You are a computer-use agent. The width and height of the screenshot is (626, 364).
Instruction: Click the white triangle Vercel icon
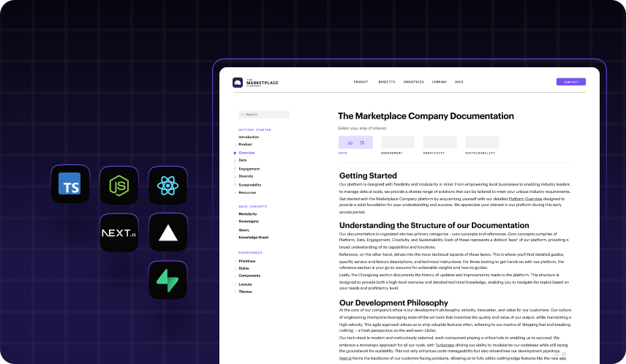[168, 233]
